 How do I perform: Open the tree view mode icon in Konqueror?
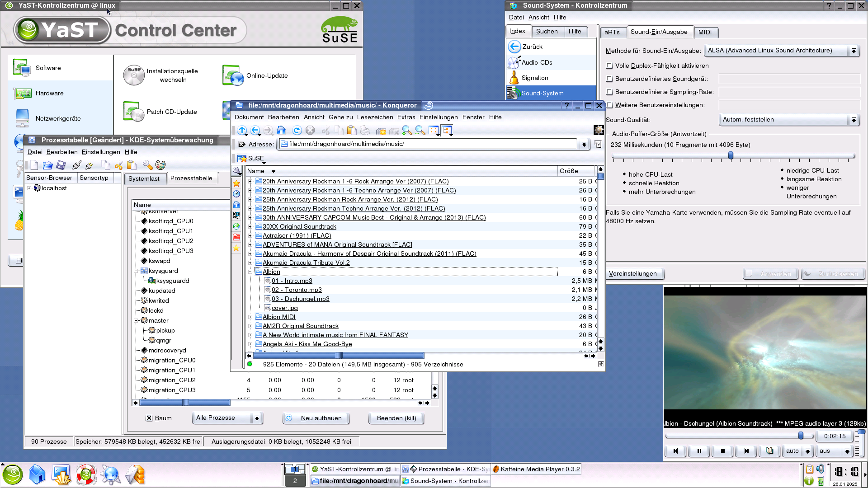tap(447, 131)
